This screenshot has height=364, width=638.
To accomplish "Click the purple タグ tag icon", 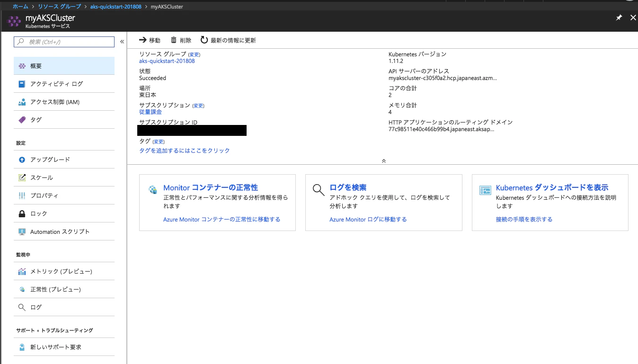I will pos(22,120).
